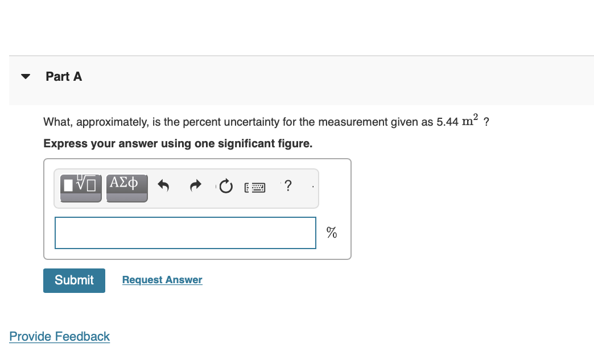Click the bold one significant figure instruction
This screenshot has width=594, height=364.
click(178, 143)
